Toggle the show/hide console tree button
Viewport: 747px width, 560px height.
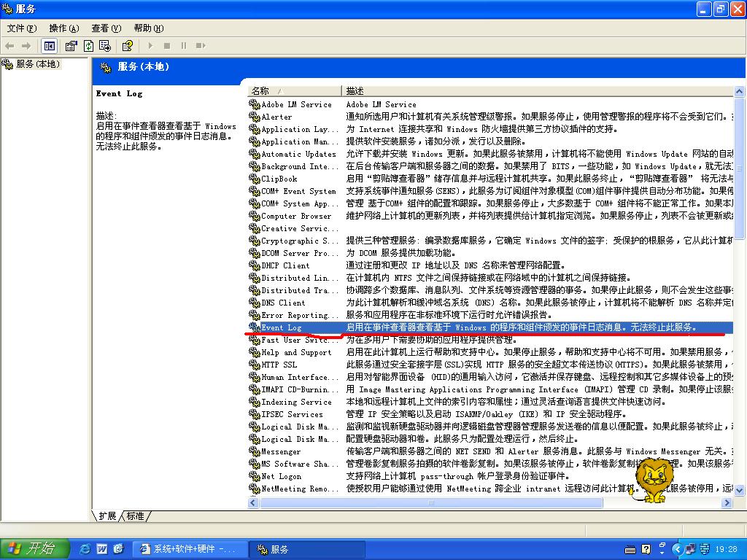[x=49, y=46]
